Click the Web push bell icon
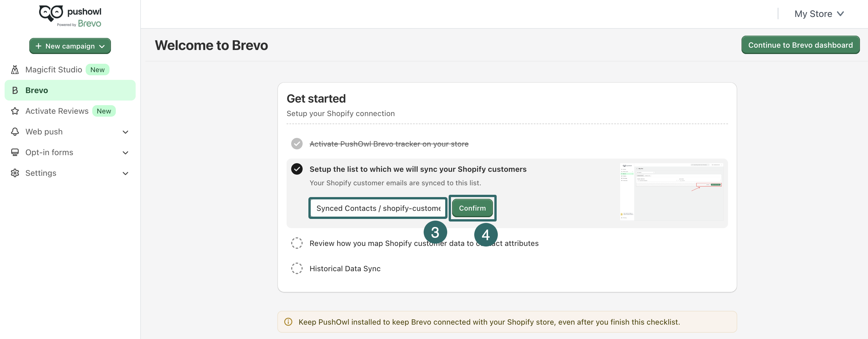Screen dimensions: 868x339 (15, 132)
